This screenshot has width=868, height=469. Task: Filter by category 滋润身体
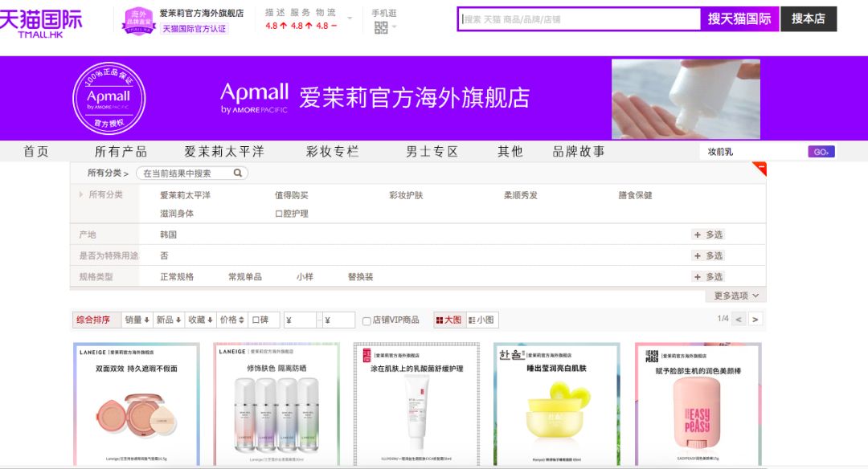tap(177, 214)
